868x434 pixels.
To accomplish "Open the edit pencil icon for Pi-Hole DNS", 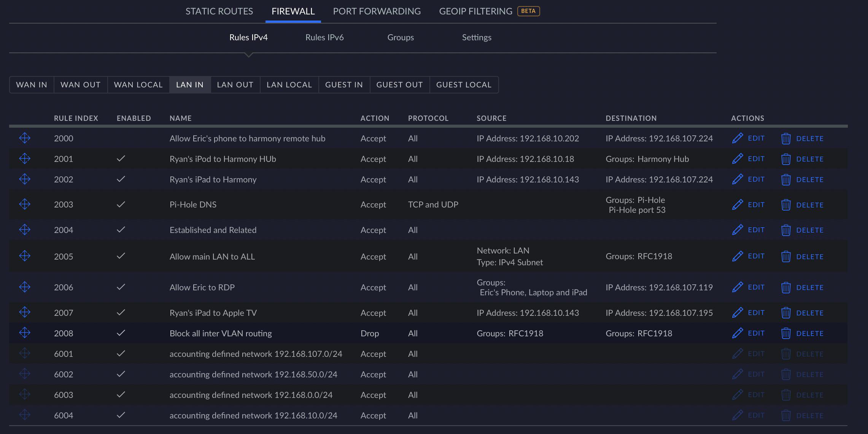I will (x=738, y=204).
